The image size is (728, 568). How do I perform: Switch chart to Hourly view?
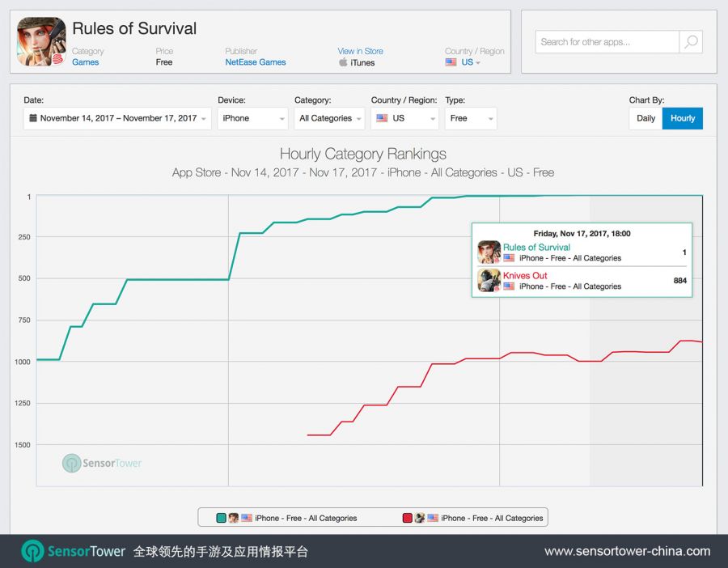tap(683, 118)
